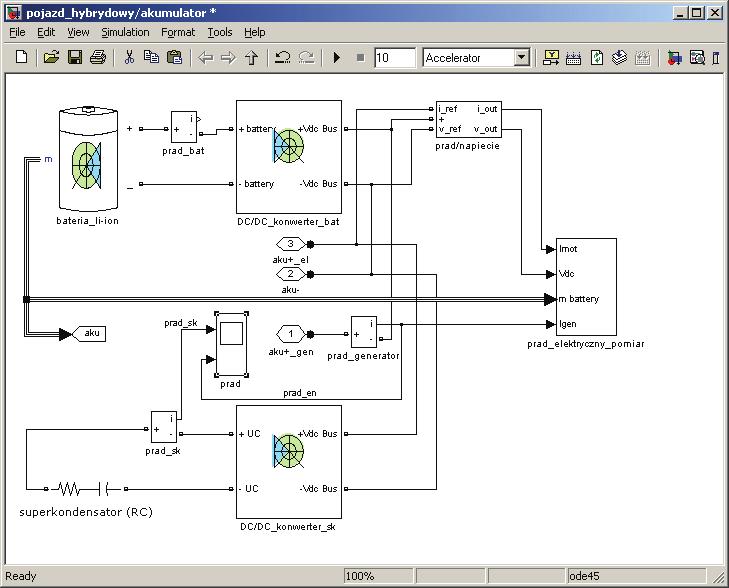Click the prad_en signal label
This screenshot has width=729, height=588.
point(300,393)
